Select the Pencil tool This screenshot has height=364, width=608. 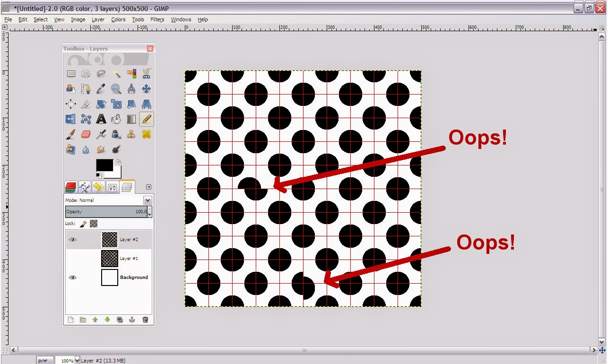[147, 119]
